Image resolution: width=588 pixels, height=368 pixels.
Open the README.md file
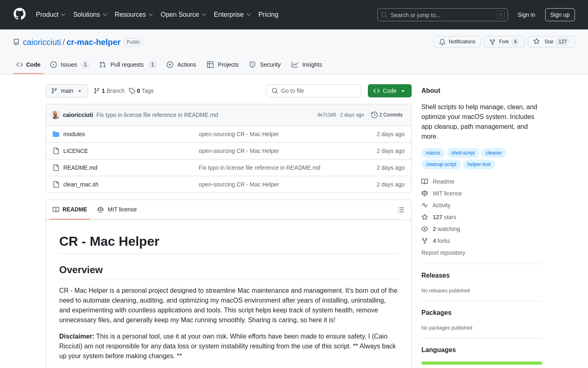(x=80, y=168)
